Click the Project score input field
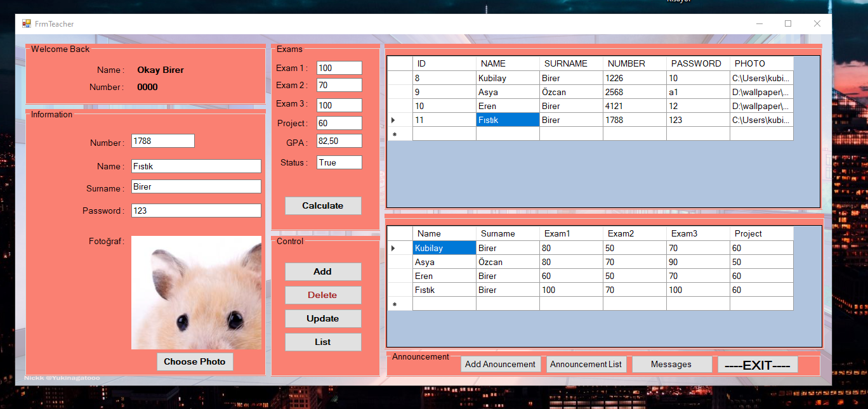 pyautogui.click(x=339, y=123)
